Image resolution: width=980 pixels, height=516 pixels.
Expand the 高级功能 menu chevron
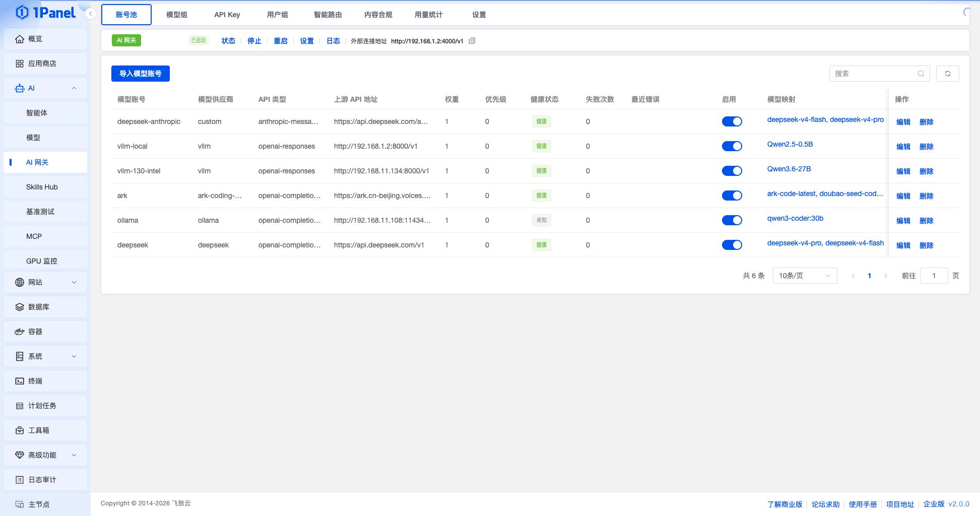pos(74,455)
